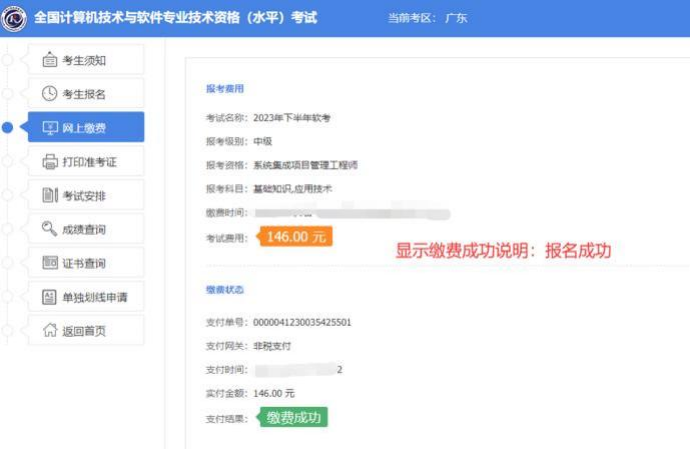Open 证书查询 in the sidebar

click(x=86, y=263)
